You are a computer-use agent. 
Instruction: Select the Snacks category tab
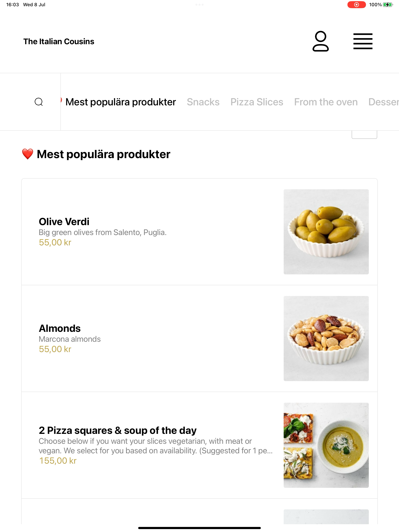tap(203, 102)
